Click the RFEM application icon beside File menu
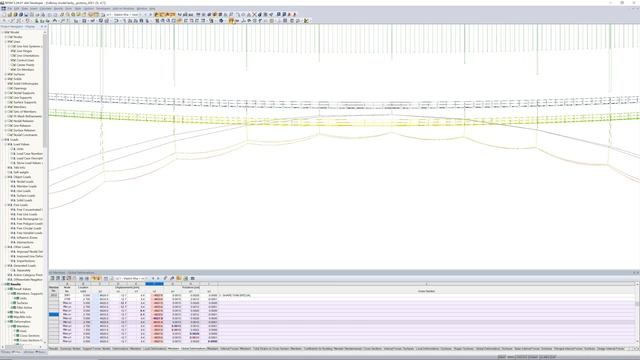640x360 pixels. click(x=3, y=8)
